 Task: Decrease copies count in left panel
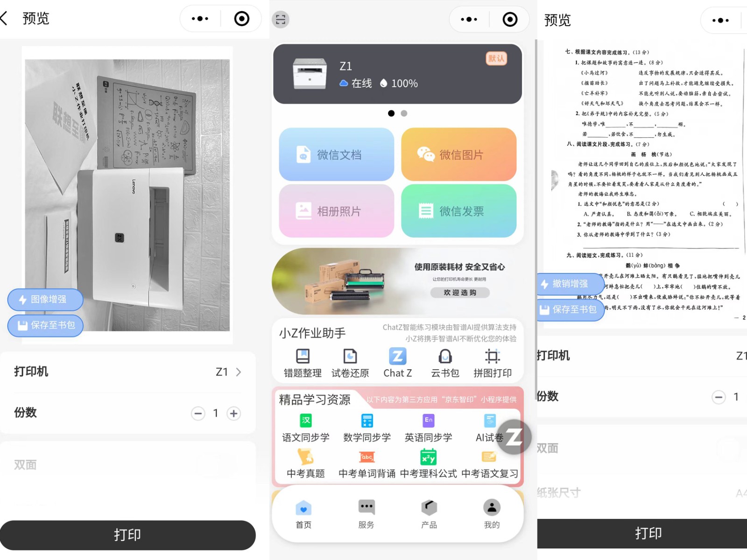pyautogui.click(x=198, y=413)
